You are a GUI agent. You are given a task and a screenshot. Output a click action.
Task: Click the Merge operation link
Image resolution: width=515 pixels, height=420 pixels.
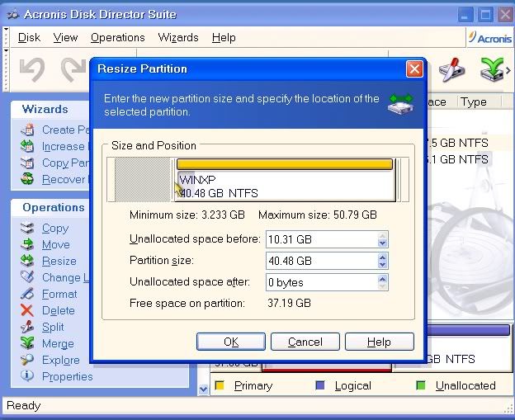click(x=58, y=343)
